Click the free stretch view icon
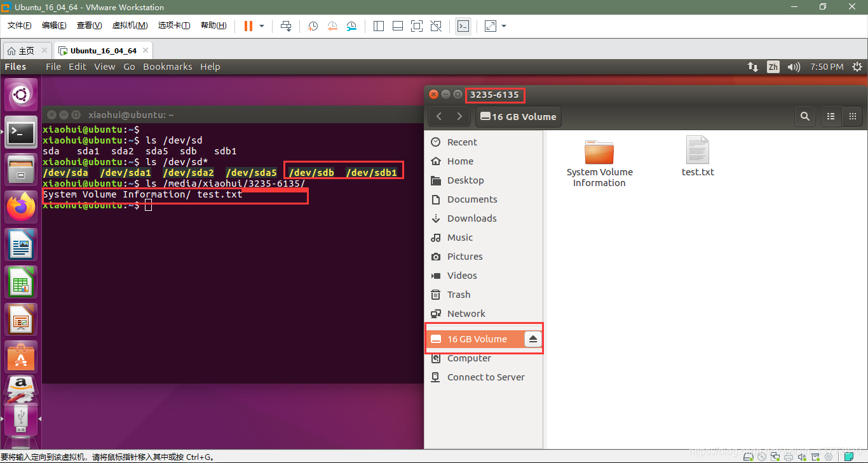868x463 pixels. [491, 26]
